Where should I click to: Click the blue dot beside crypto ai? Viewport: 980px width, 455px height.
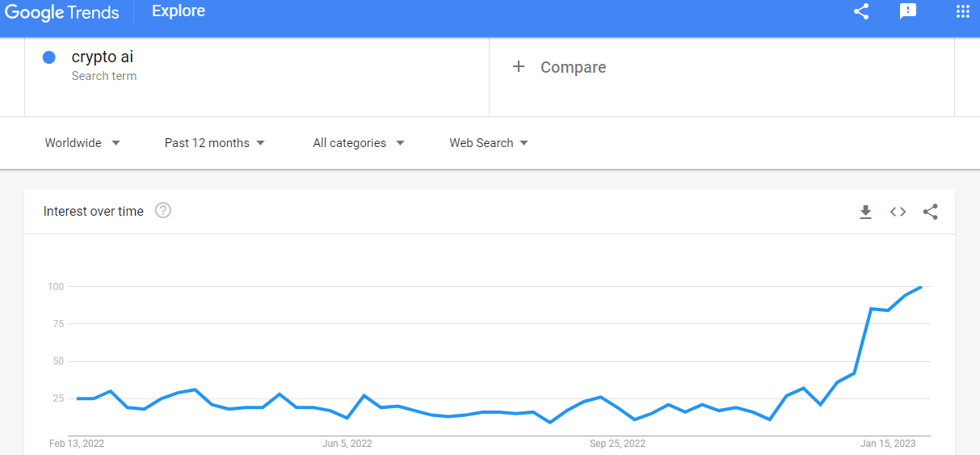point(48,57)
